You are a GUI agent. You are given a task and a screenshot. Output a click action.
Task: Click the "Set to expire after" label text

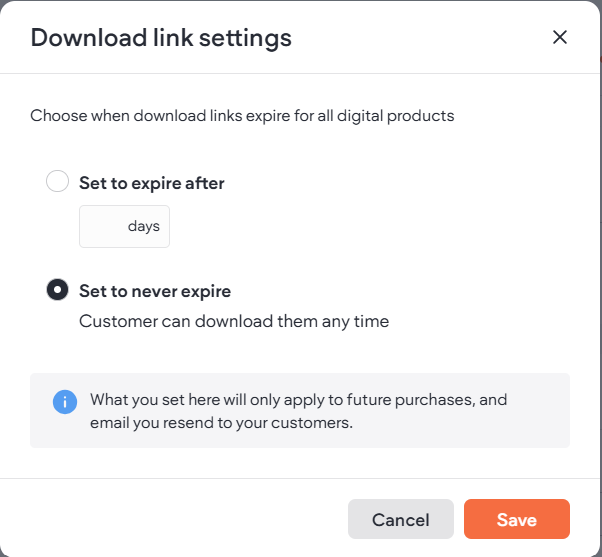coord(152,183)
